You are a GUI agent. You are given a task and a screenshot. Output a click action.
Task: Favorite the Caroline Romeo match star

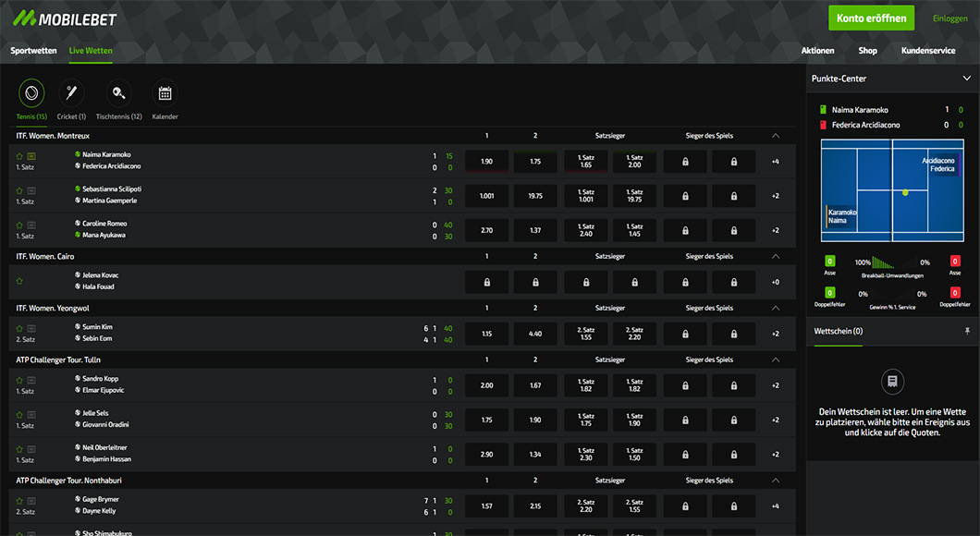[x=19, y=225]
